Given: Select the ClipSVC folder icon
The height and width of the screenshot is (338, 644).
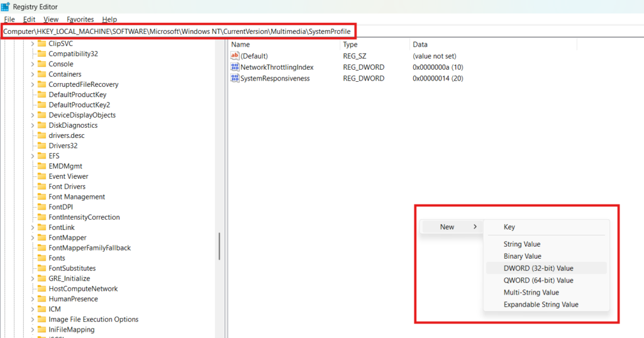Looking at the screenshot, I should pos(42,43).
